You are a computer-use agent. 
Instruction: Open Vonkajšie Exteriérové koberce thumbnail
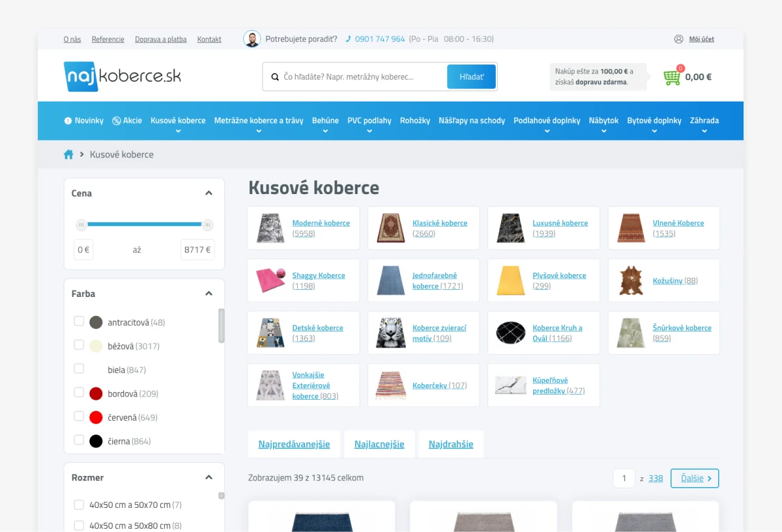pyautogui.click(x=270, y=385)
